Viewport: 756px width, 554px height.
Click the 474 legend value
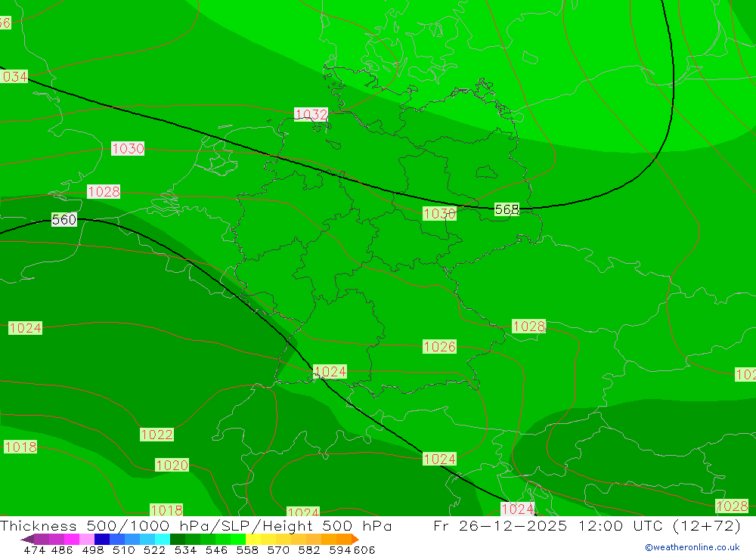point(34,549)
